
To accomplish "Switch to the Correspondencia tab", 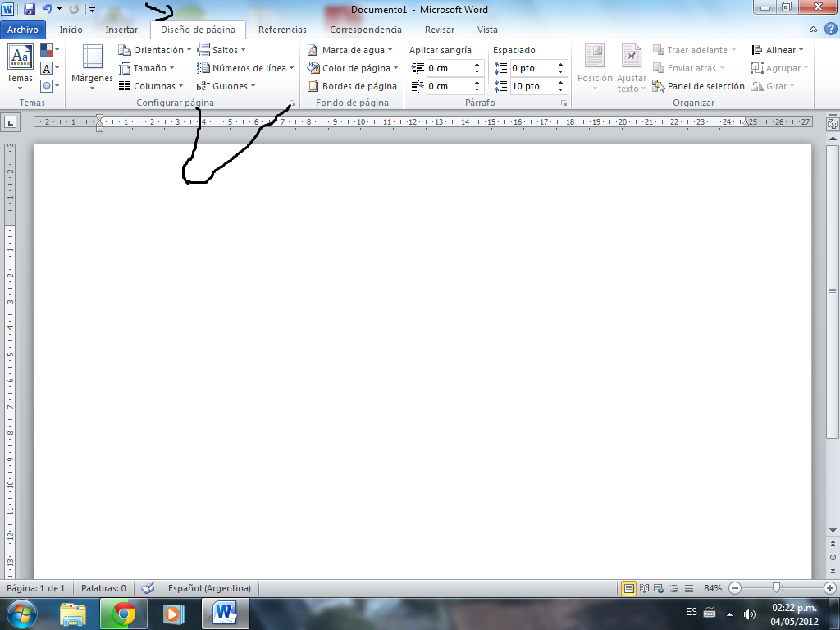I will [366, 30].
